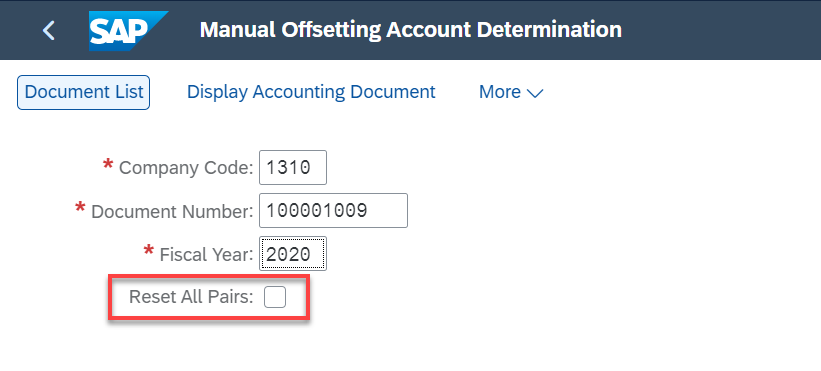
Task: Click into the Document Number field
Action: [x=333, y=210]
